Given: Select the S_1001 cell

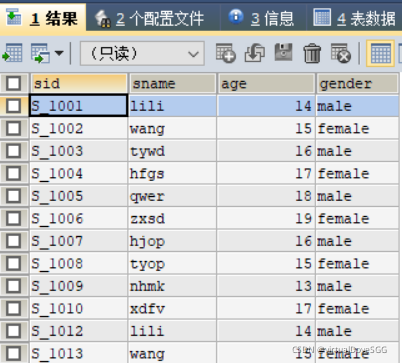Looking at the screenshot, I should [79, 106].
